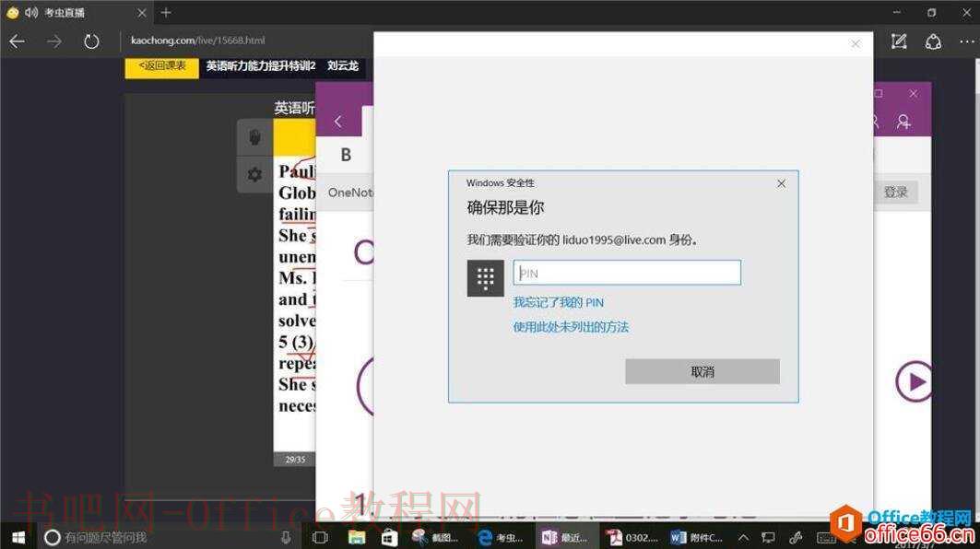
Task: Maximize the OneNote window
Action: 879,94
